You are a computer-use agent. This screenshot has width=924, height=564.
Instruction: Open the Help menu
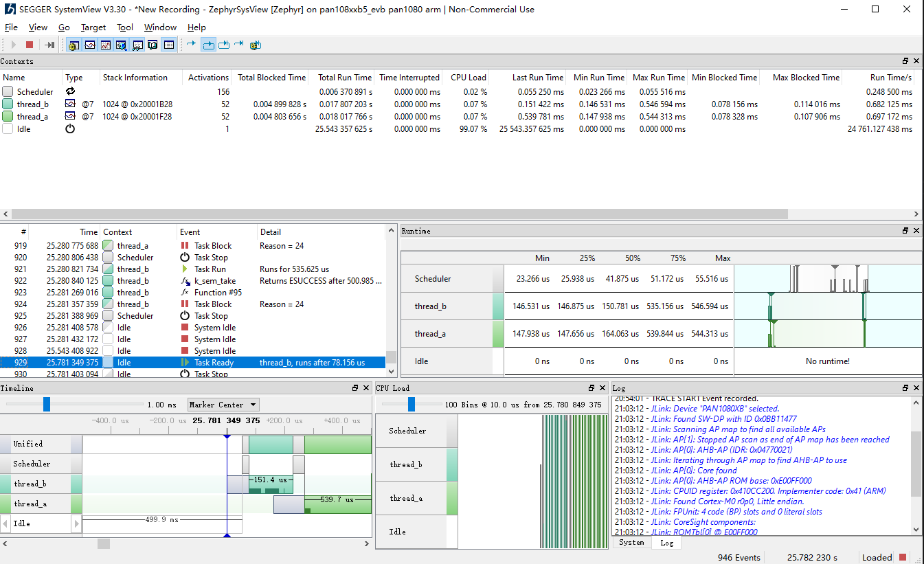[196, 27]
